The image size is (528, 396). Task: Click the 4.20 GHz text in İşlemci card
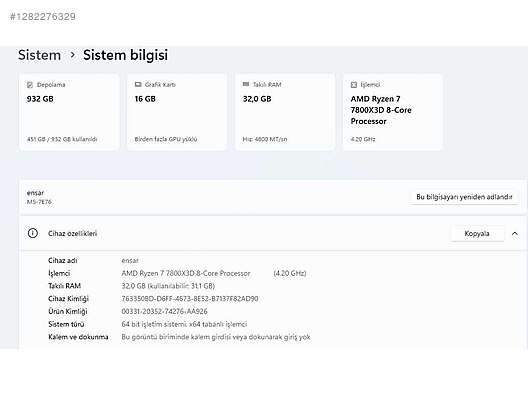pos(363,139)
